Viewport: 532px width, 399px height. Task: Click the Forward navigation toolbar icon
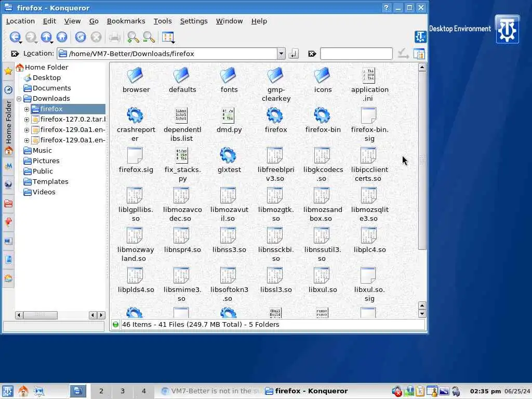tap(31, 37)
